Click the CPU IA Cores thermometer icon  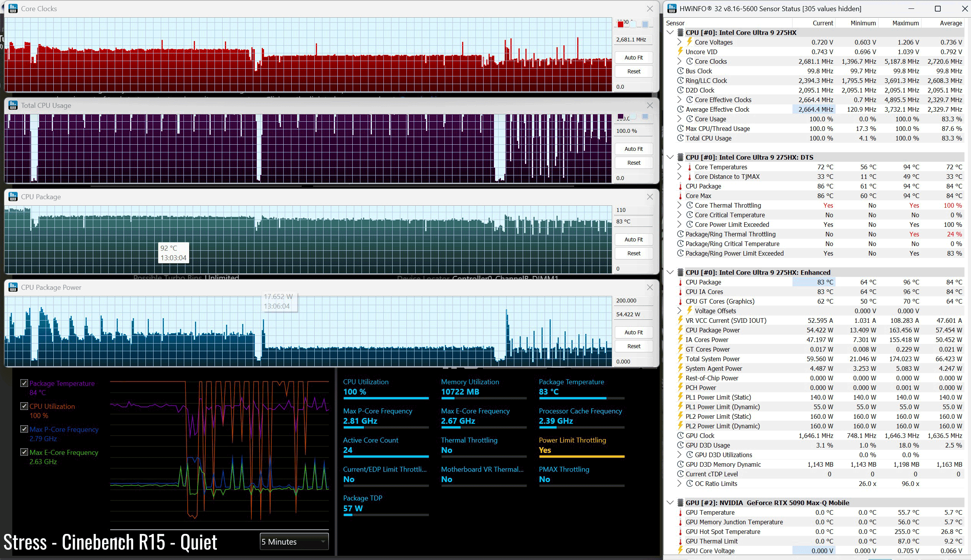click(x=680, y=292)
